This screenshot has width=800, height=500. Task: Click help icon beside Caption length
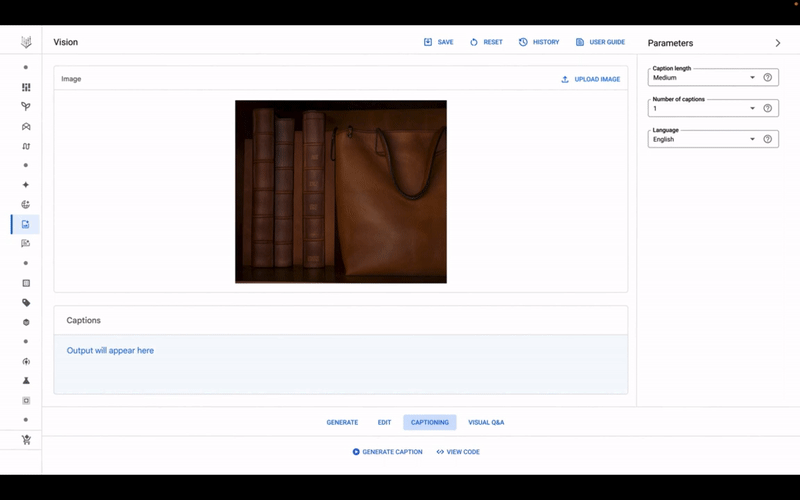click(768, 78)
